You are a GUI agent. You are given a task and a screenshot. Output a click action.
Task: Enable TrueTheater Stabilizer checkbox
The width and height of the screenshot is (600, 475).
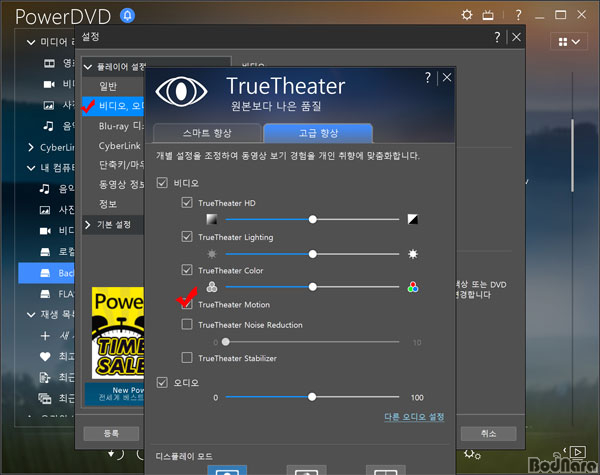187,358
